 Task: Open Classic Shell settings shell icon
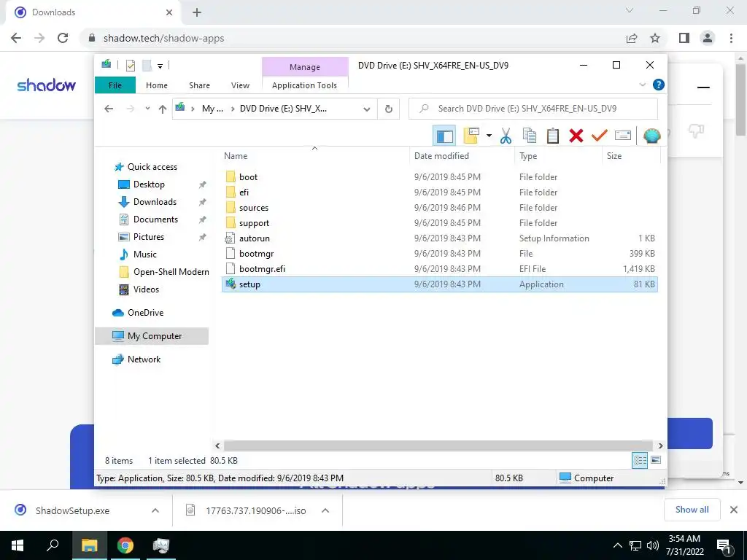point(651,136)
